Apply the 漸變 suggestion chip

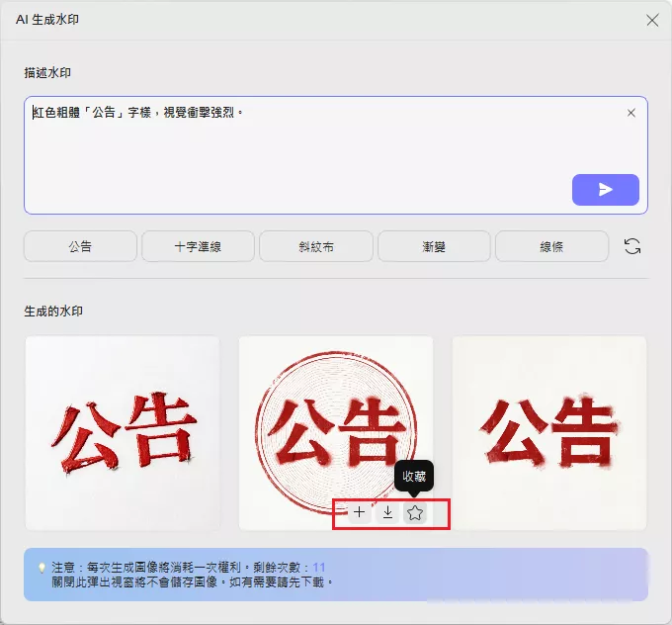434,246
